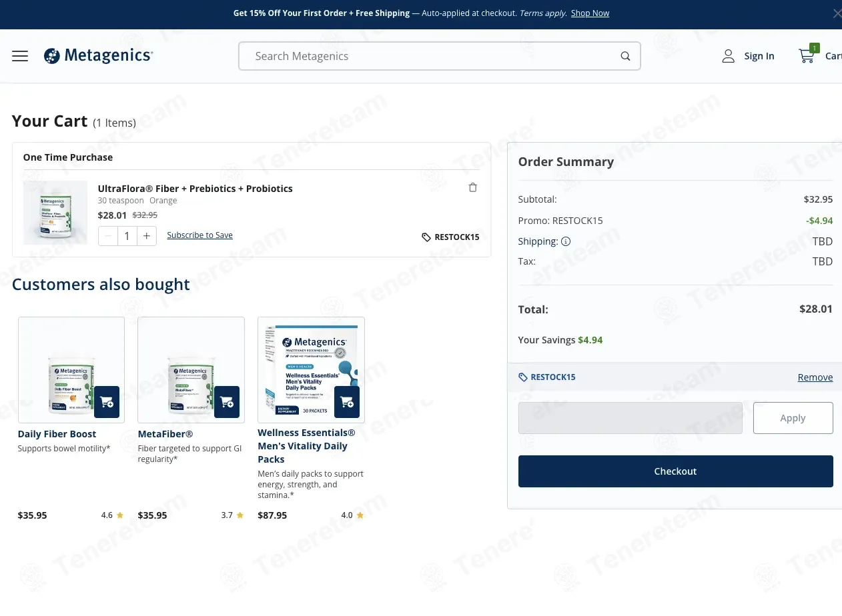This screenshot has width=842, height=616.
Task: Remove the RESTOCK15 promo code
Action: coord(815,377)
